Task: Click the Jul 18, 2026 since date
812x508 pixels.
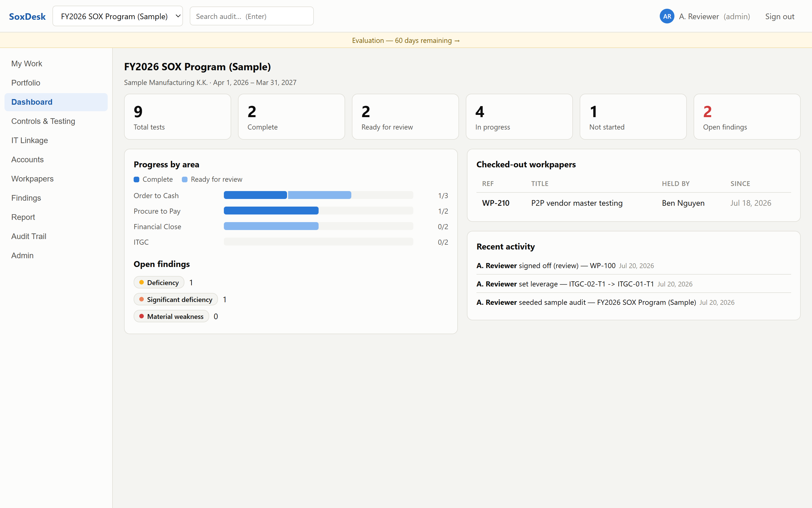Action: [751, 203]
